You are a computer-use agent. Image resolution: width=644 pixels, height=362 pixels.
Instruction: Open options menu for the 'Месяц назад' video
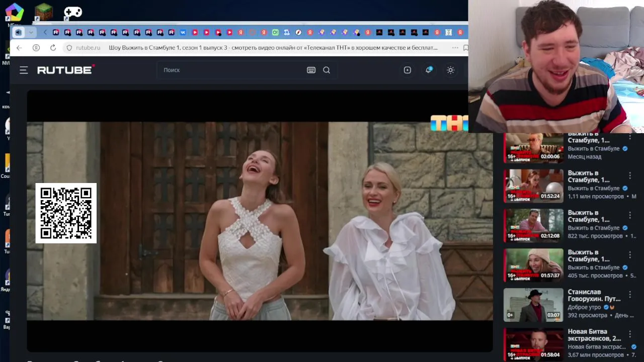[630, 136]
